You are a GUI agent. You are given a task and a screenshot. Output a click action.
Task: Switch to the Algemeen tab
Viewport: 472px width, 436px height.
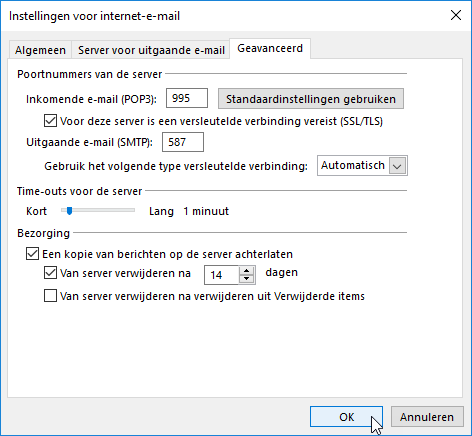pyautogui.click(x=40, y=50)
